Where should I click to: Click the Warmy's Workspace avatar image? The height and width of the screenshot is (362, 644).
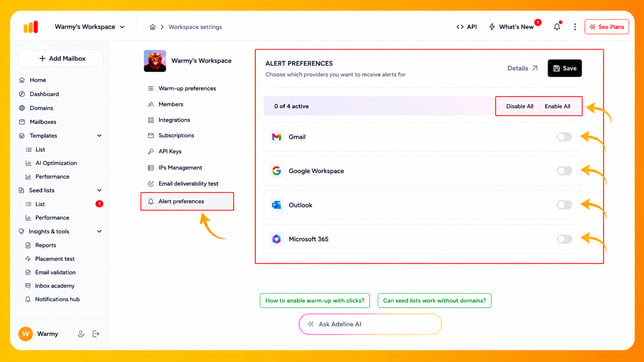point(155,61)
